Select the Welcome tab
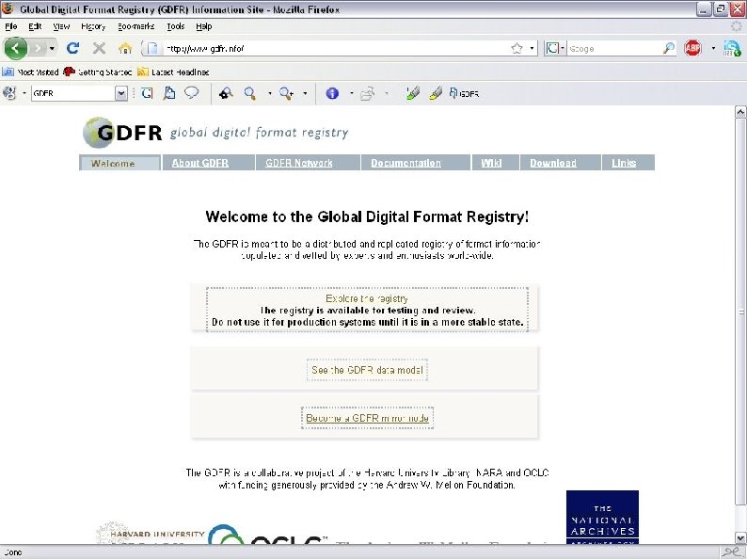Image resolution: width=747 pixels, height=560 pixels. click(x=119, y=163)
